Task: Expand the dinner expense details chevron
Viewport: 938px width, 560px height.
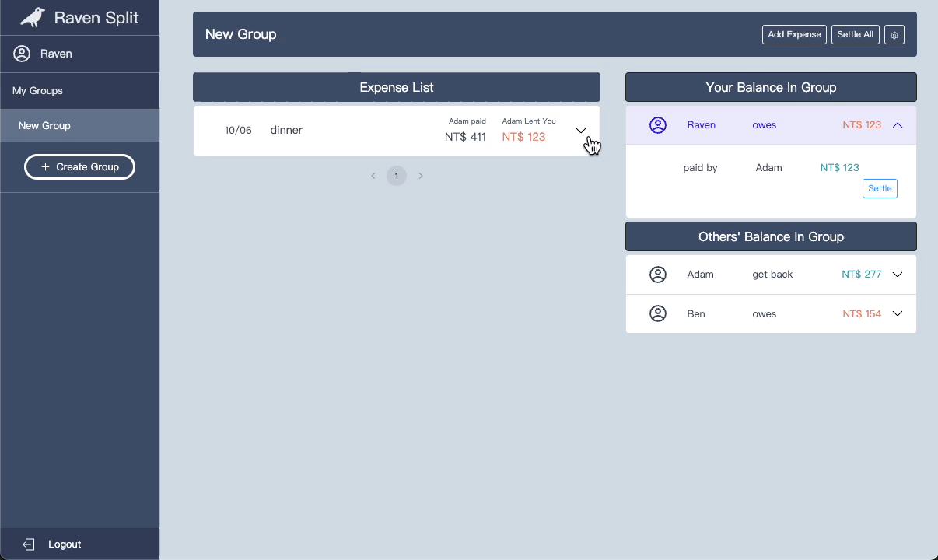Action: click(581, 131)
